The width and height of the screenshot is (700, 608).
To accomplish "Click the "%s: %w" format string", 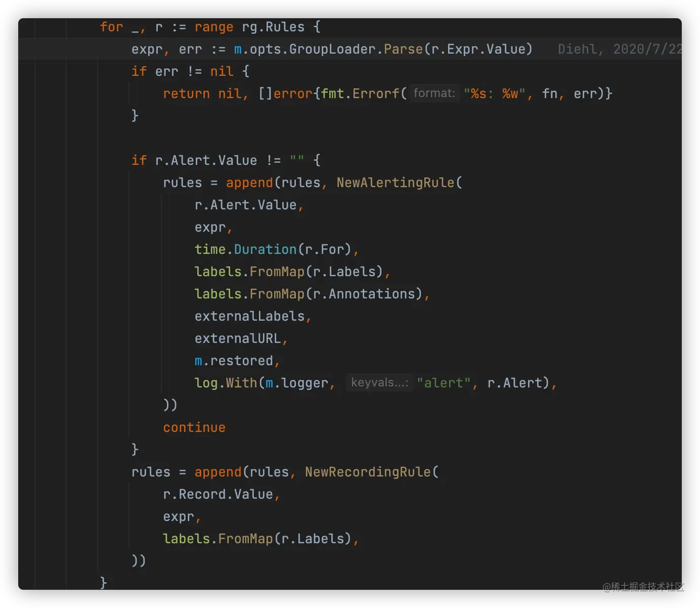I will 495,94.
